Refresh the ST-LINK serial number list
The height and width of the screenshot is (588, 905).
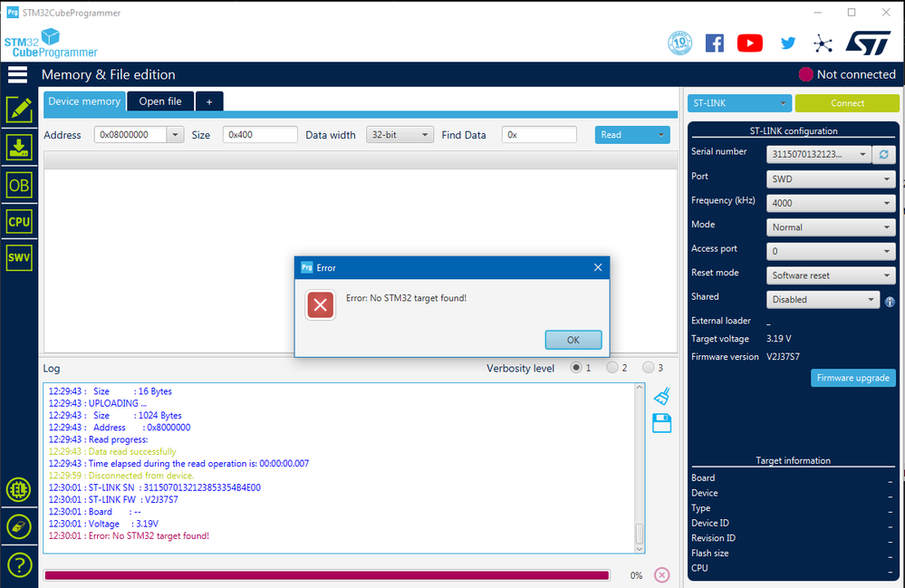coord(883,155)
